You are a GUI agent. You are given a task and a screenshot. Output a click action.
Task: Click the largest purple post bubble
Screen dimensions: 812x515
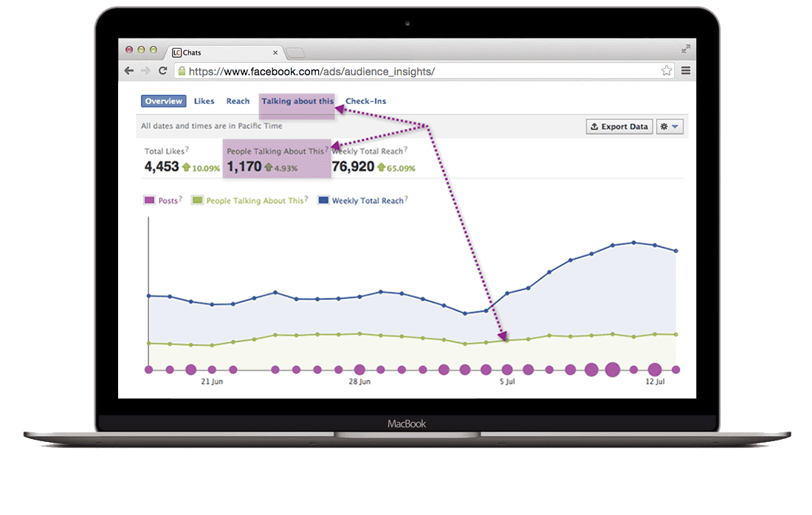613,370
